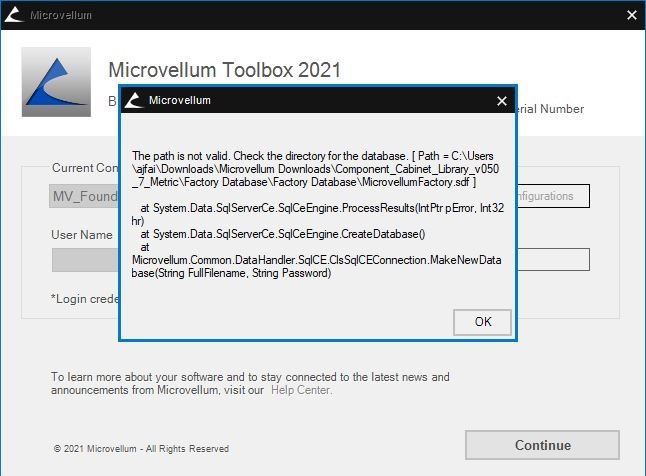This screenshot has height=476, width=646.
Task: Open the MV_Found configuration dropdown
Action: pos(85,196)
